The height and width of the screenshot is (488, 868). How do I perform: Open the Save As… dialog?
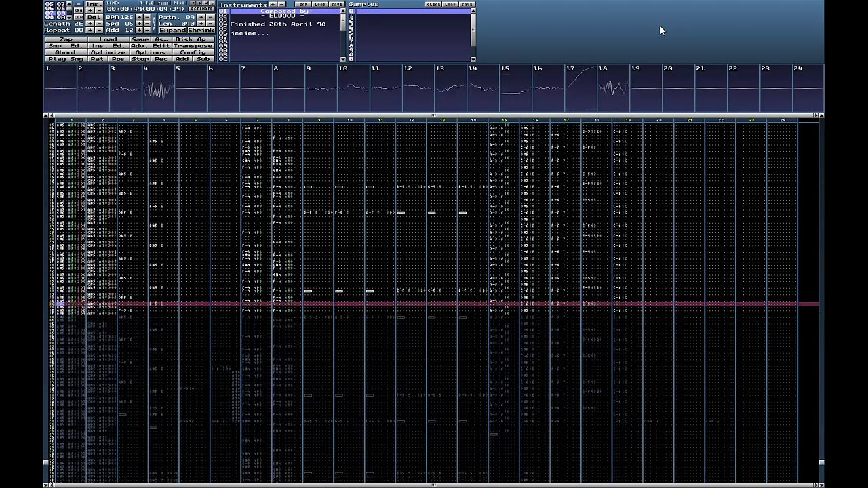click(161, 39)
